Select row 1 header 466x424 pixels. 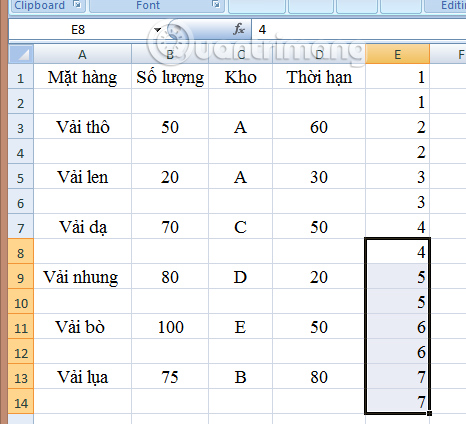[x=21, y=76]
